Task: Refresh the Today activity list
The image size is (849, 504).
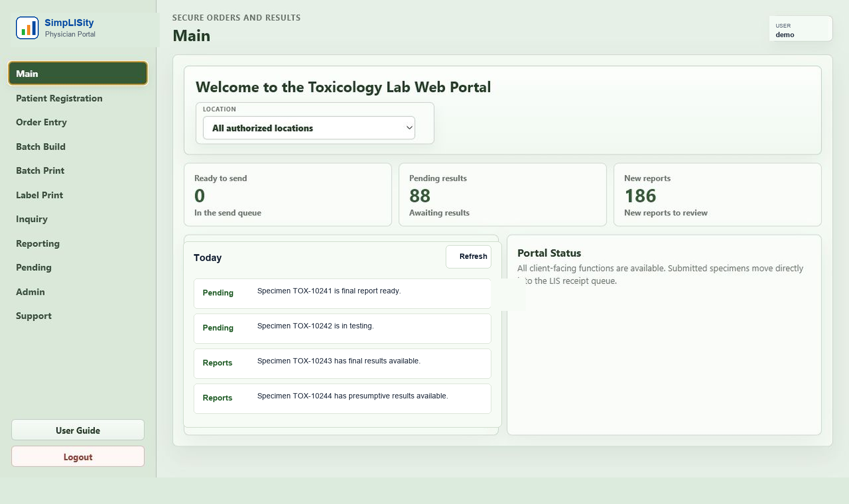Action: 469,256
